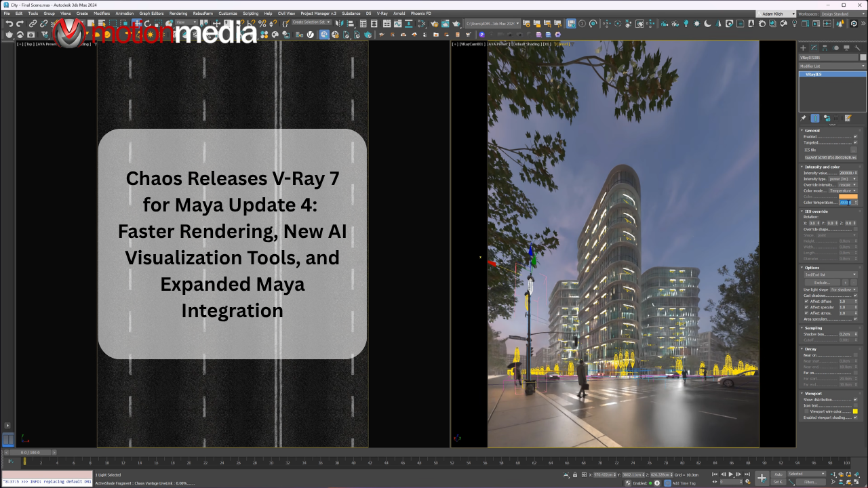Viewport: 868px width, 488px height.
Task: Click Add Time Tag
Action: (684, 483)
